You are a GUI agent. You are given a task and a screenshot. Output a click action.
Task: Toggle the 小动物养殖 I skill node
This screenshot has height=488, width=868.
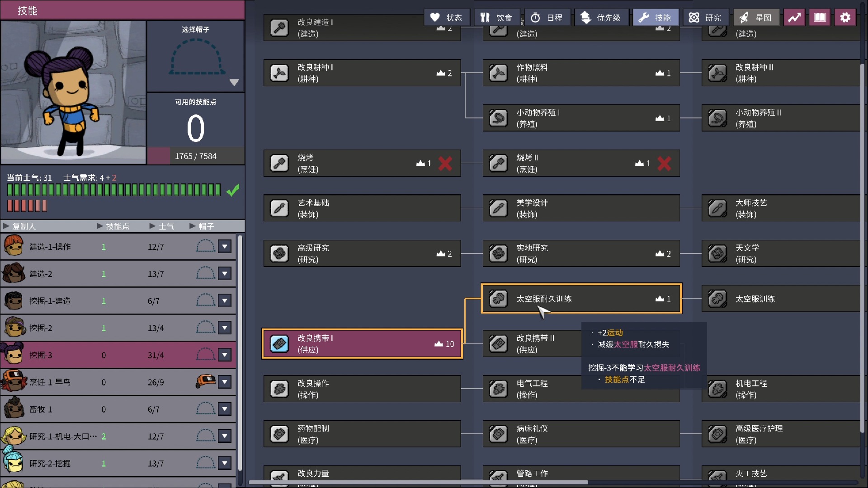click(x=581, y=118)
